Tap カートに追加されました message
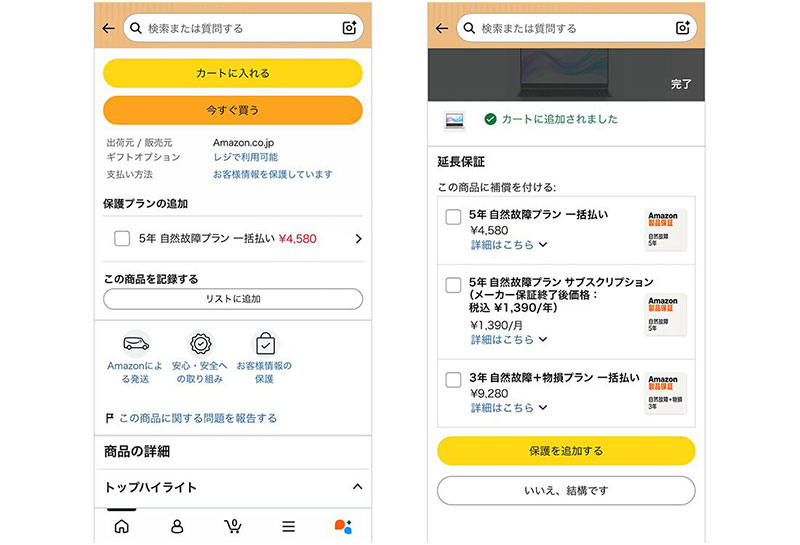800x545 pixels. (x=560, y=119)
